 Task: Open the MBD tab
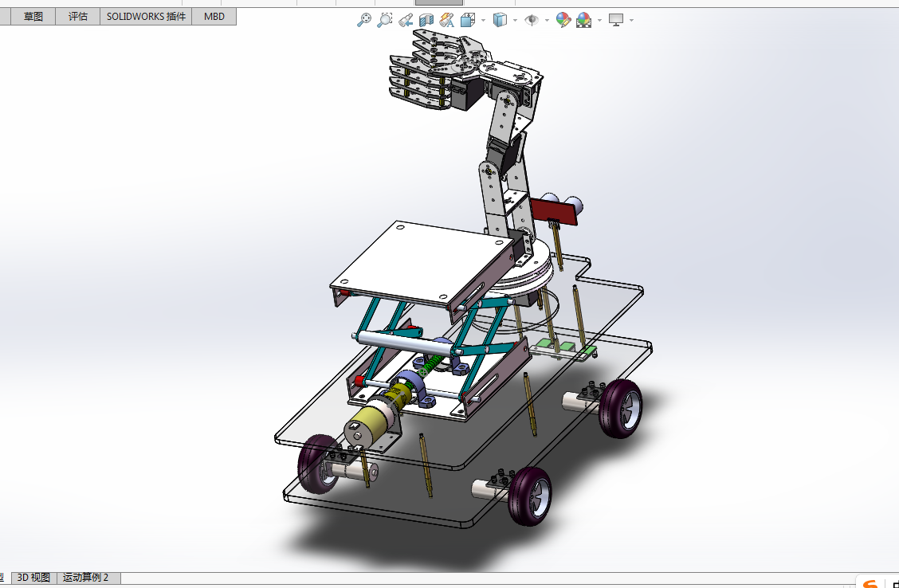(214, 17)
